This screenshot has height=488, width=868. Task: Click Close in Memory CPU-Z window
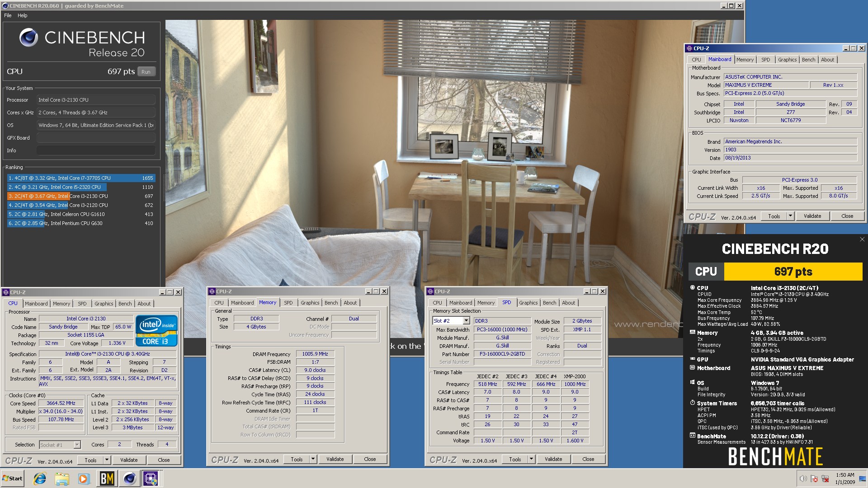370,459
